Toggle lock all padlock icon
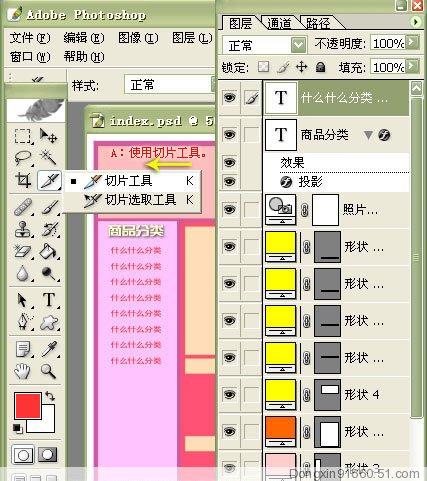The height and width of the screenshot is (481, 427). (x=320, y=67)
